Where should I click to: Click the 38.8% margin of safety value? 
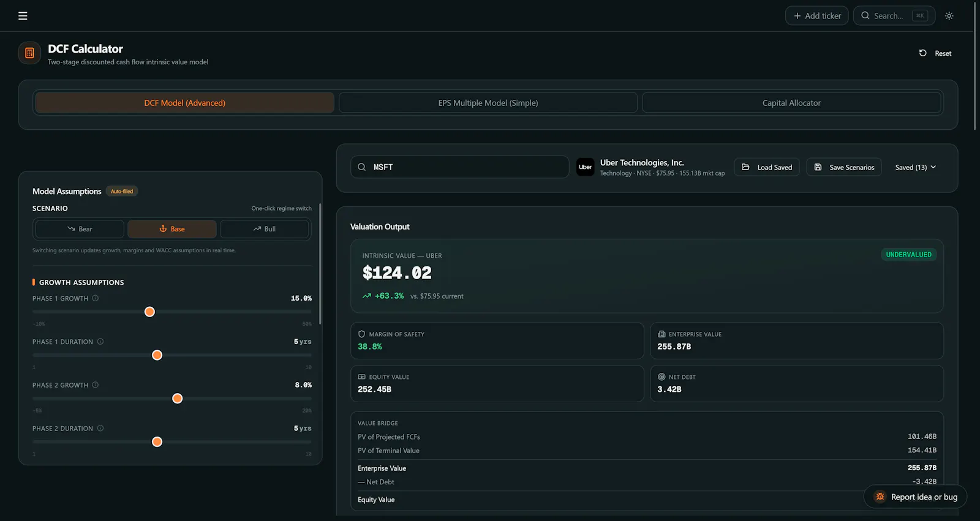(370, 347)
